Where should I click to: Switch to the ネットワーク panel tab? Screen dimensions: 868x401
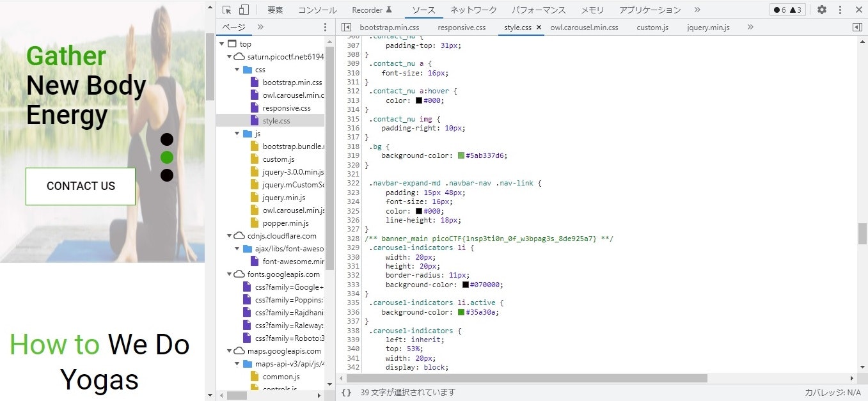pyautogui.click(x=473, y=10)
